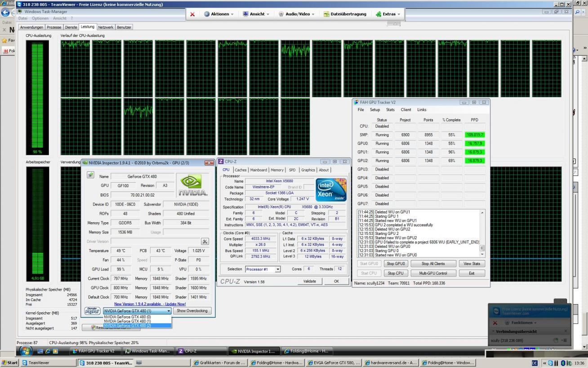Click Stop GPU0 button in FAH GPU Tracker
Viewport: 588px width, 368px height.
tap(396, 264)
